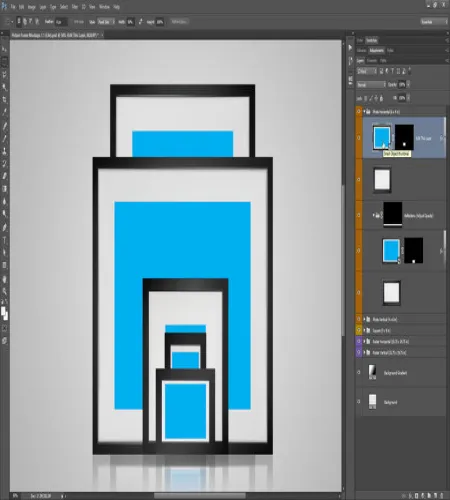The image size is (450, 500).
Task: Select the Eyedropper tool
Action: tap(4, 113)
